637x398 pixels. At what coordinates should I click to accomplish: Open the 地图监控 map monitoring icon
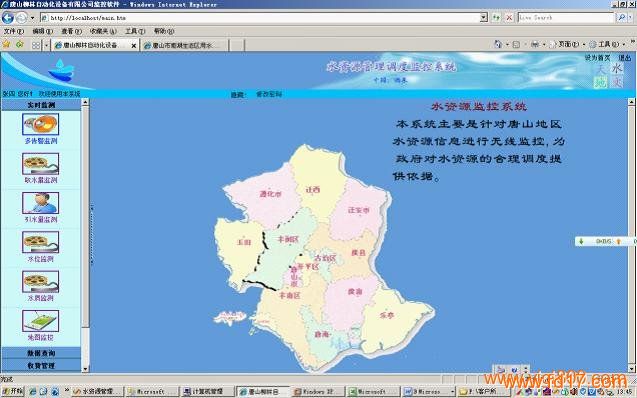pos(40,321)
